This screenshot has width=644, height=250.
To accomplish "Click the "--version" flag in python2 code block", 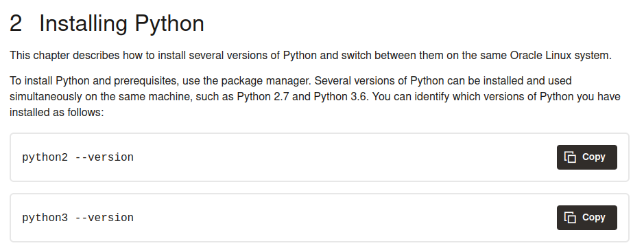I will [x=104, y=157].
